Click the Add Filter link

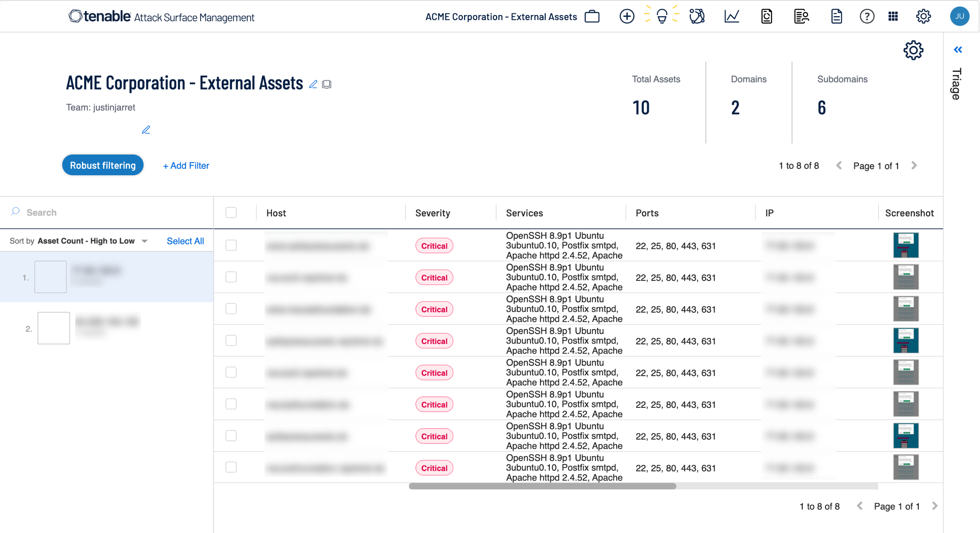[x=186, y=166]
